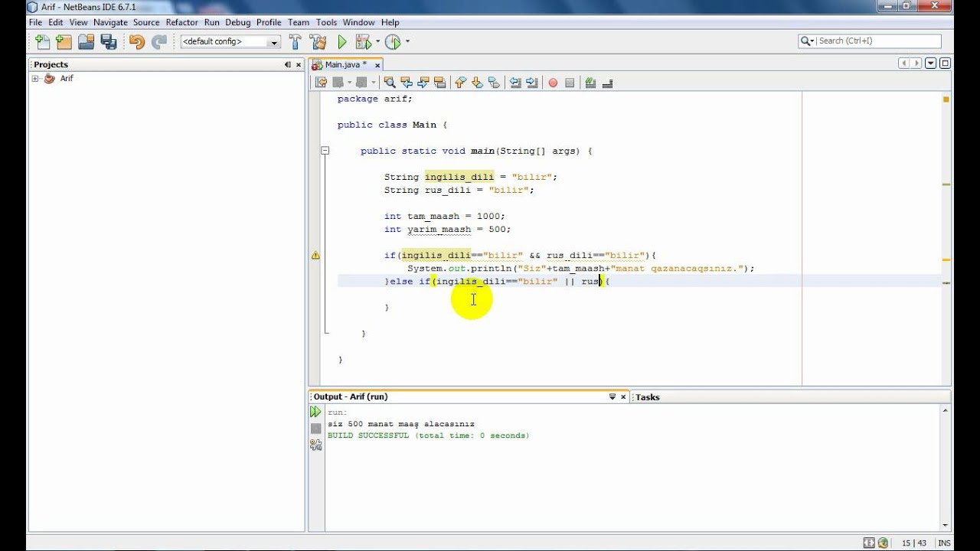This screenshot has height=551, width=980.
Task: Click the status bar notification icon
Action: (x=883, y=543)
